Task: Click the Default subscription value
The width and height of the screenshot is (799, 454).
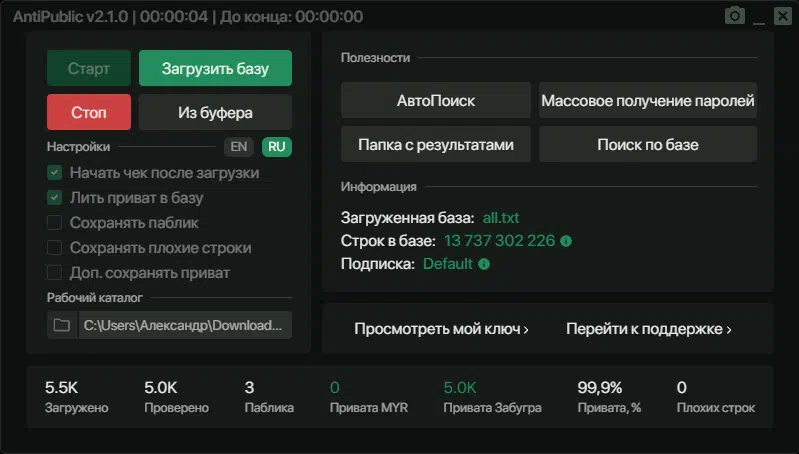Action: pyautogui.click(x=448, y=264)
